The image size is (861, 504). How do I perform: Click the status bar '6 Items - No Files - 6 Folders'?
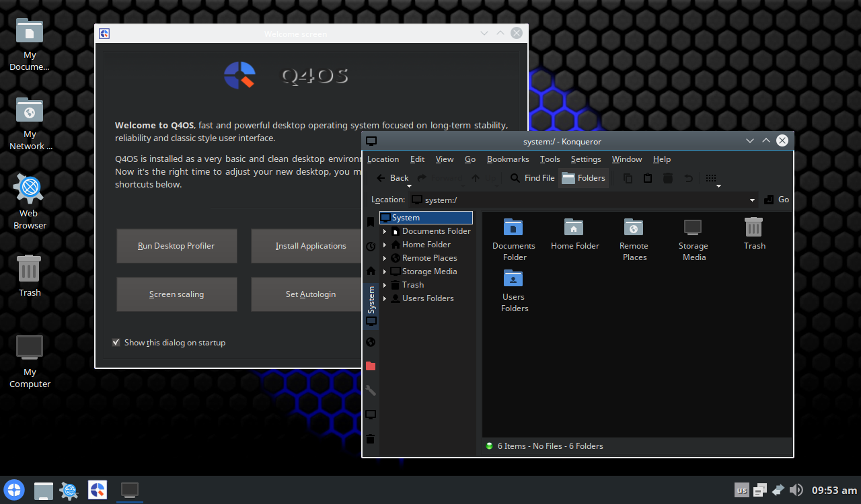550,446
